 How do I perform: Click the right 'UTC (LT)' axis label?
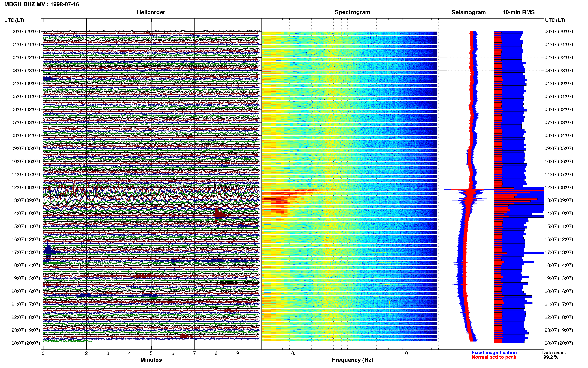(x=555, y=20)
